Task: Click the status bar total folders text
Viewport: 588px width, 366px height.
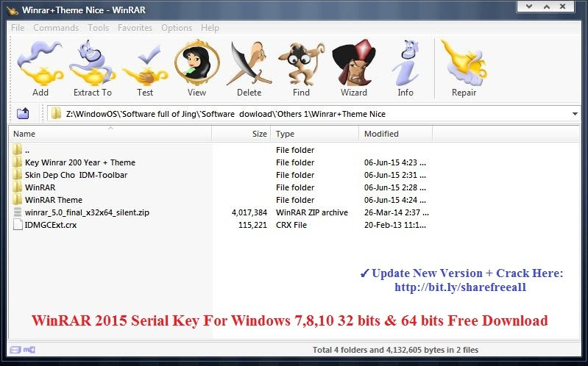Action: point(396,350)
